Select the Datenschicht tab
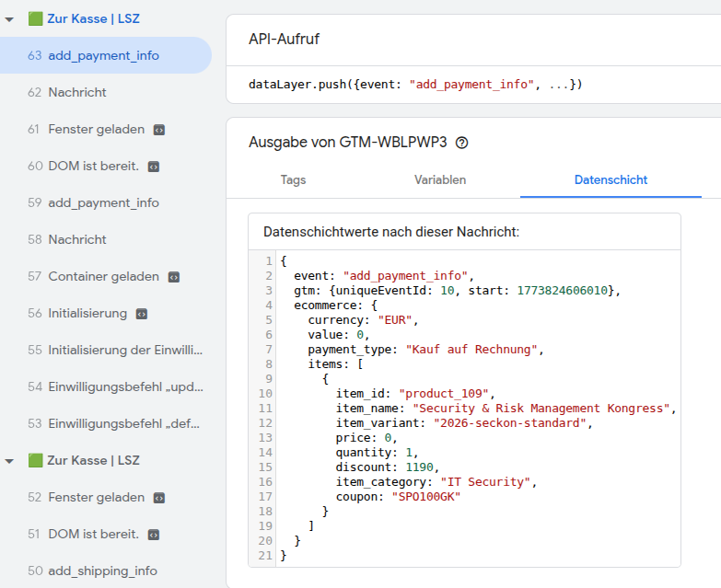 tap(611, 180)
